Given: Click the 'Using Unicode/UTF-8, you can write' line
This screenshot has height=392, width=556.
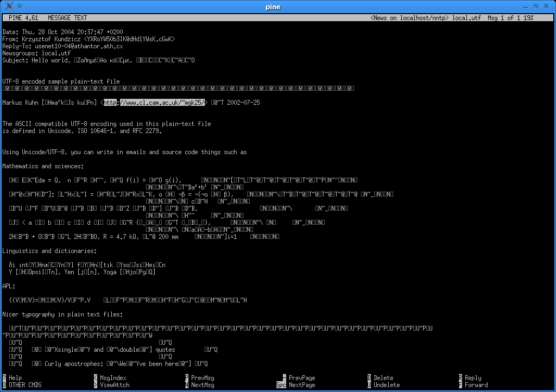Looking at the screenshot, I should tap(124, 152).
